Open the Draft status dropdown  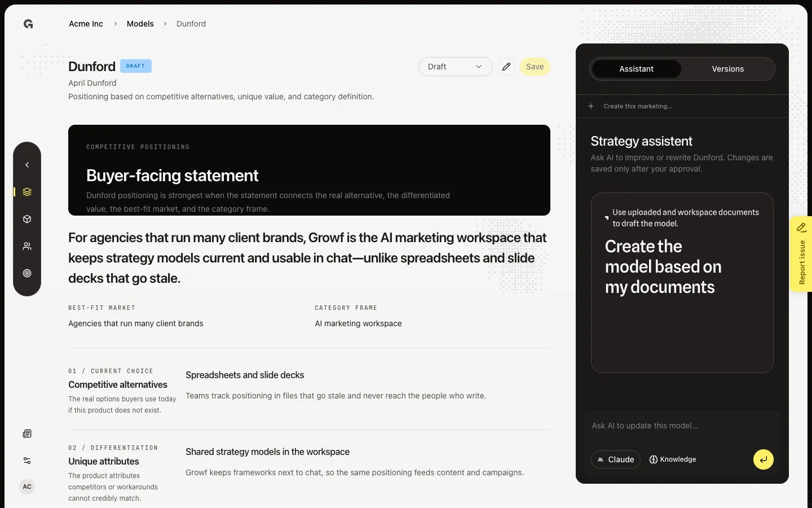pos(455,67)
